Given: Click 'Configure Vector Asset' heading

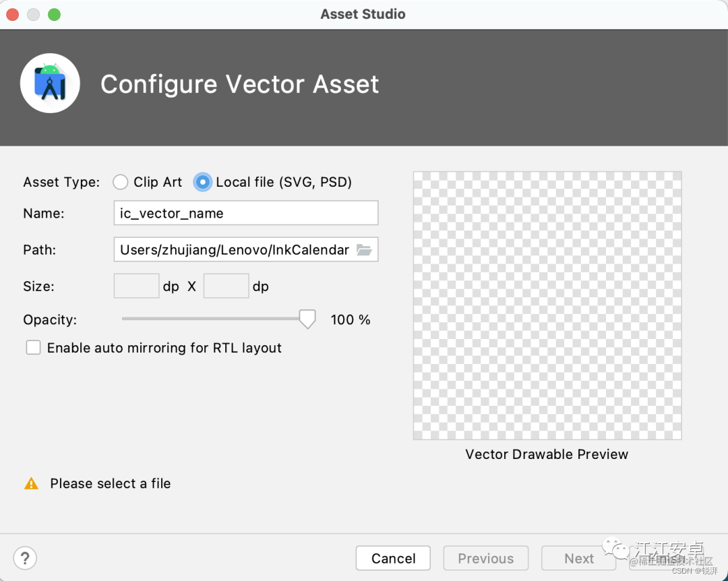Looking at the screenshot, I should point(239,84).
